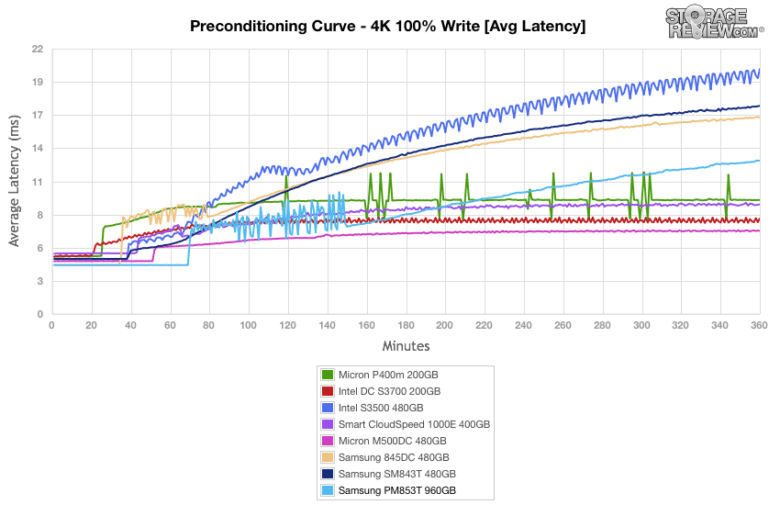Click the x-axis value 240

tap(523, 325)
